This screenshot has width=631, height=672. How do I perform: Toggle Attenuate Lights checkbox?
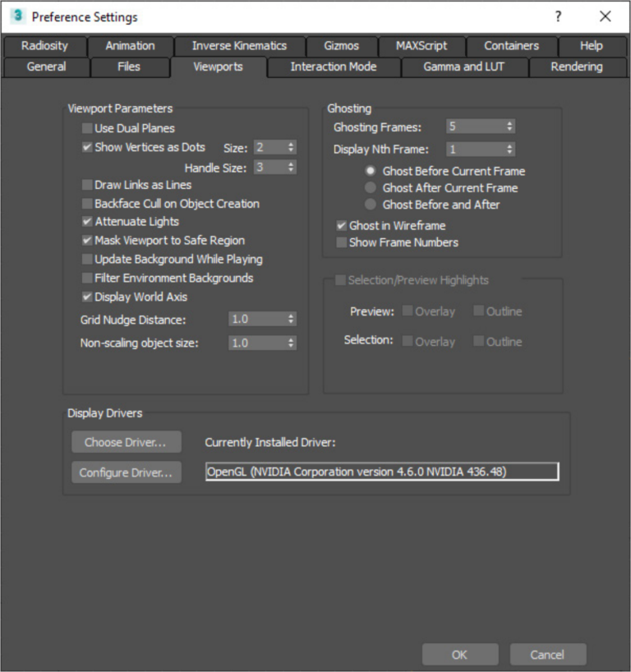pos(87,222)
